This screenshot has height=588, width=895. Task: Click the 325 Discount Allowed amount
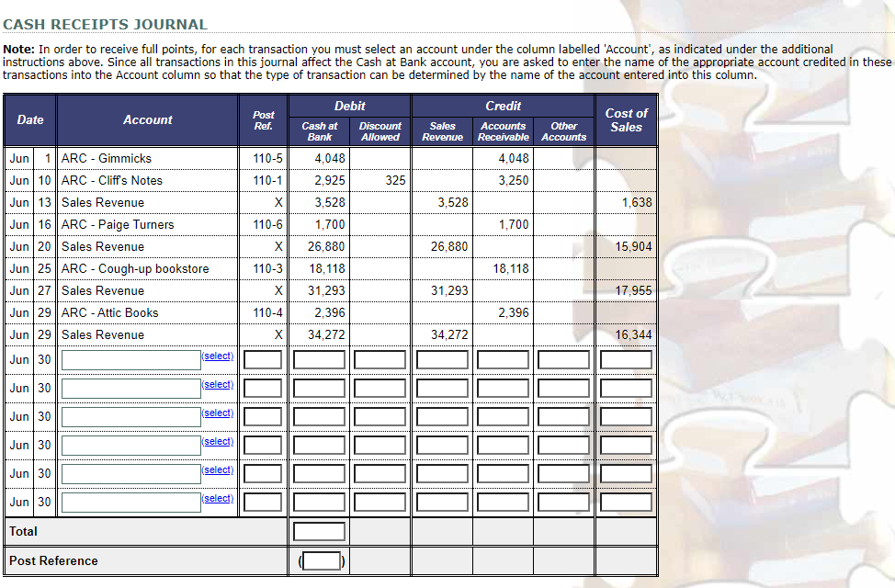(395, 180)
